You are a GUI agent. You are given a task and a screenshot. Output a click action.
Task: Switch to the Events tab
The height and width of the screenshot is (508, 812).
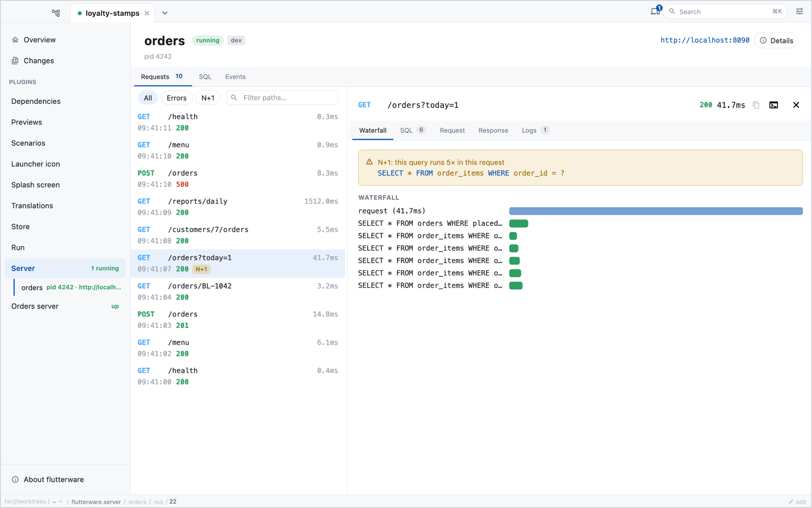pyautogui.click(x=235, y=77)
